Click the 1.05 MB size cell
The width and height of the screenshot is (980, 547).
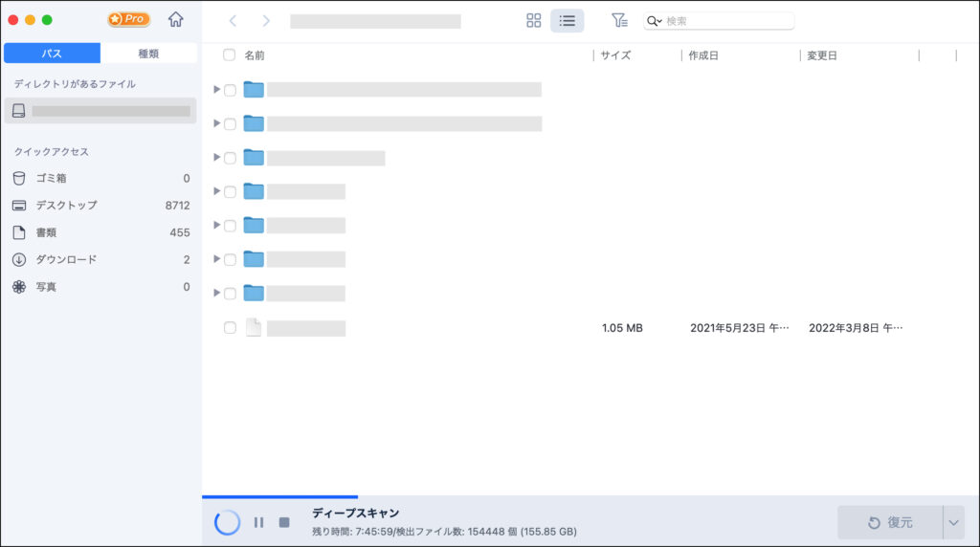pyautogui.click(x=622, y=328)
